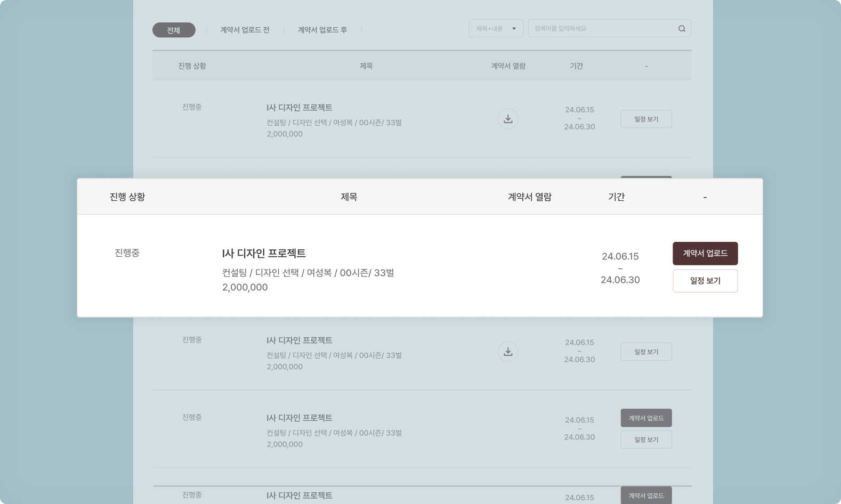Focus the 검색어를 입력하세요 search field
The height and width of the screenshot is (504, 841).
click(x=601, y=29)
